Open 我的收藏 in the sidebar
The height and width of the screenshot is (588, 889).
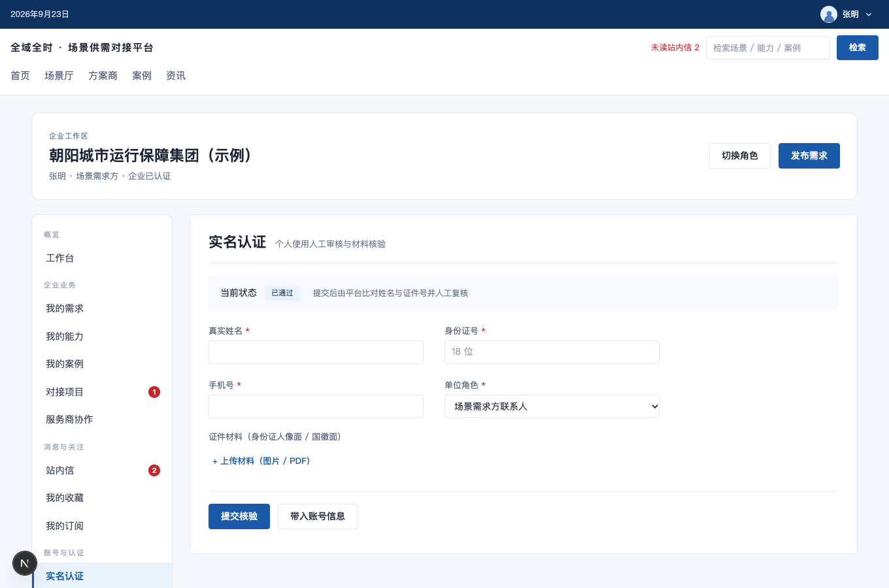click(102, 498)
